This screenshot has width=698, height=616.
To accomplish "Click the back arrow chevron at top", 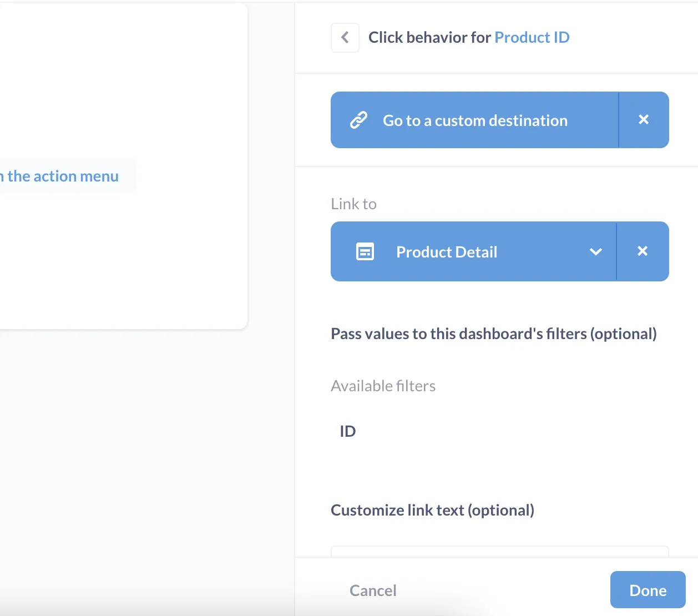I will [x=345, y=37].
